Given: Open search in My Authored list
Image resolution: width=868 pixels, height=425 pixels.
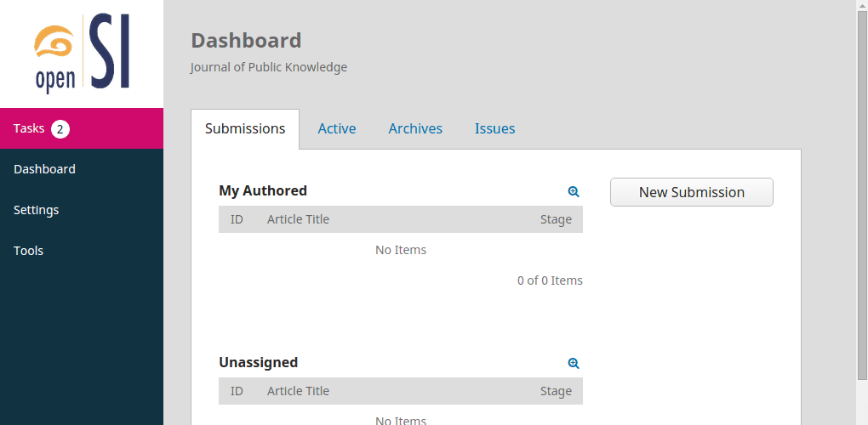Looking at the screenshot, I should (574, 192).
